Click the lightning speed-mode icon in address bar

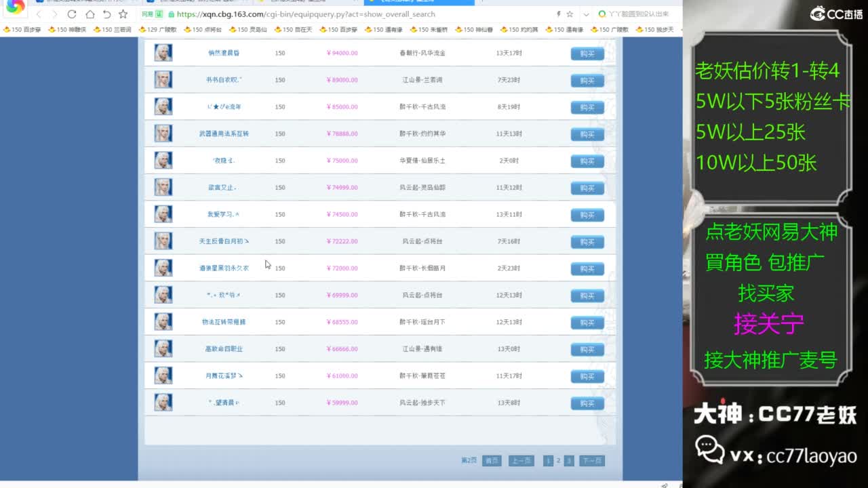558,14
